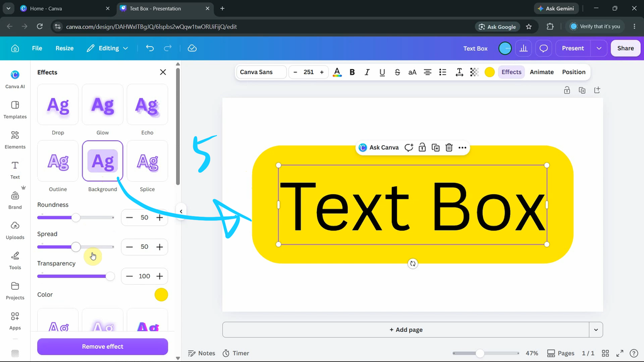Open the analytics chart icon

pos(524,48)
